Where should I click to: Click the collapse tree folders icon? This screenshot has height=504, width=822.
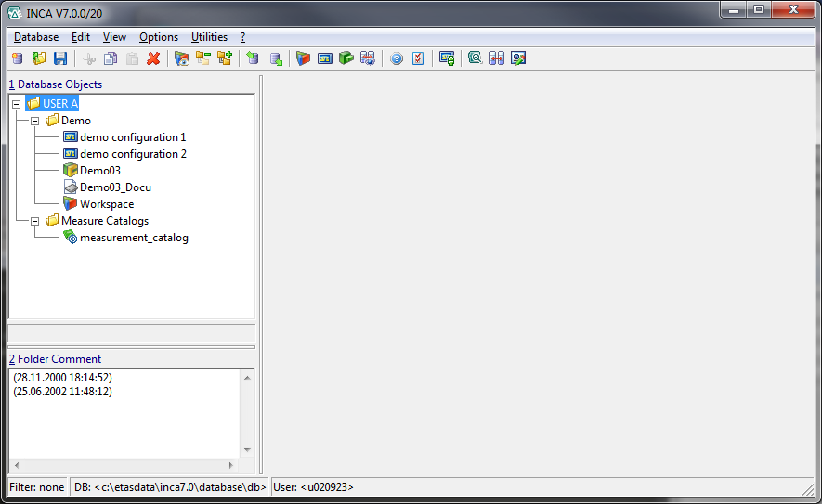[203, 58]
